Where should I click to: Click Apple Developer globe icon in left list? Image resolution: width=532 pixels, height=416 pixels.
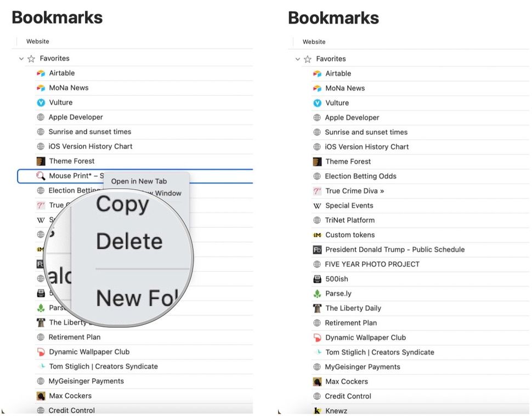click(x=41, y=117)
